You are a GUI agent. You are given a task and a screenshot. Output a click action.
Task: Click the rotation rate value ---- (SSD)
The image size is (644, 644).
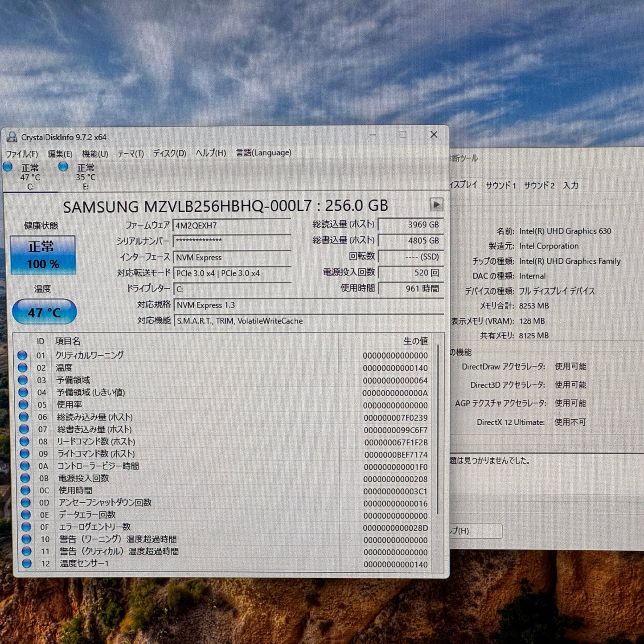(410, 257)
